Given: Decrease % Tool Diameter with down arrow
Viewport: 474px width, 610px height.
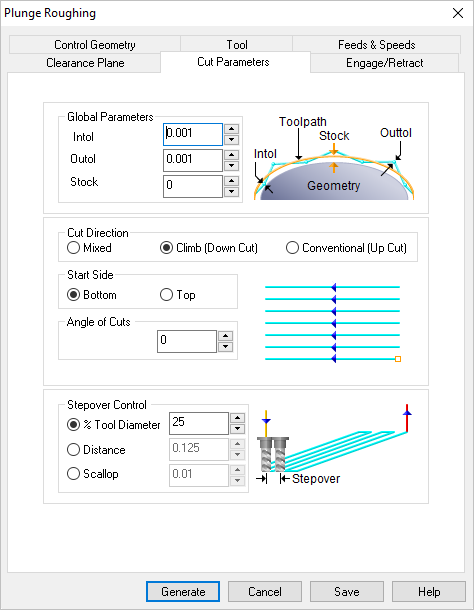Looking at the screenshot, I should pyautogui.click(x=237, y=429).
